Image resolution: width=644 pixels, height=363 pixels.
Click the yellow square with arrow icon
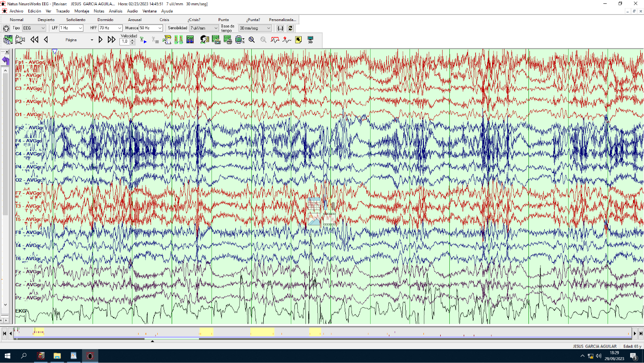tap(298, 40)
